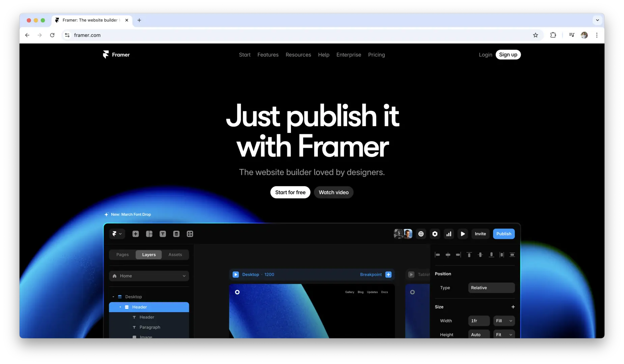This screenshot has height=364, width=624.
Task: Select the Text tool in editor toolbar
Action: click(163, 234)
